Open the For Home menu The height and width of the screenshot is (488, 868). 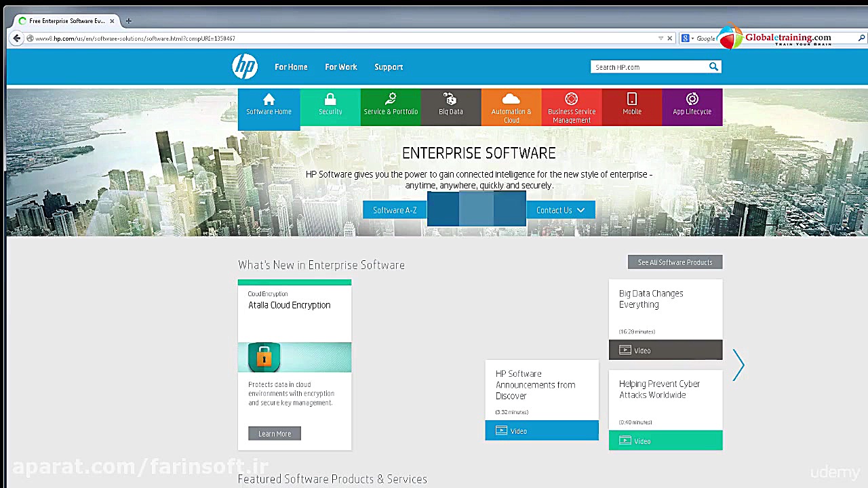pyautogui.click(x=291, y=67)
